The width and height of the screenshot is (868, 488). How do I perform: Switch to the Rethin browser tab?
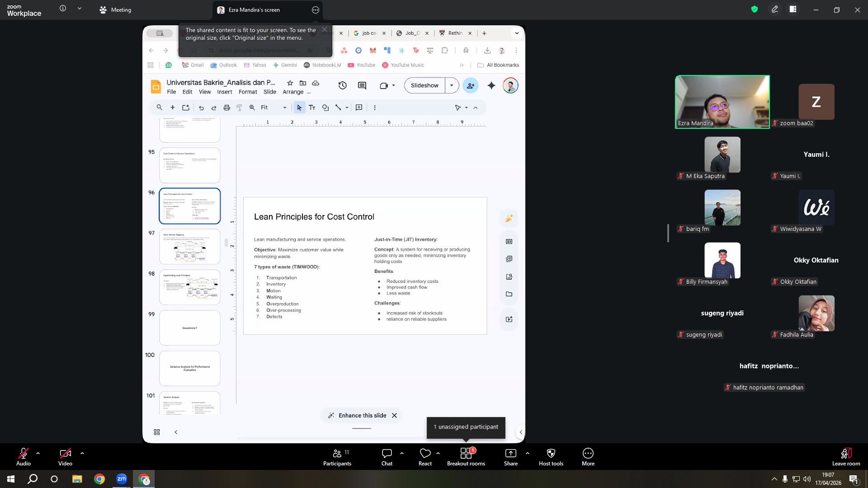click(455, 33)
